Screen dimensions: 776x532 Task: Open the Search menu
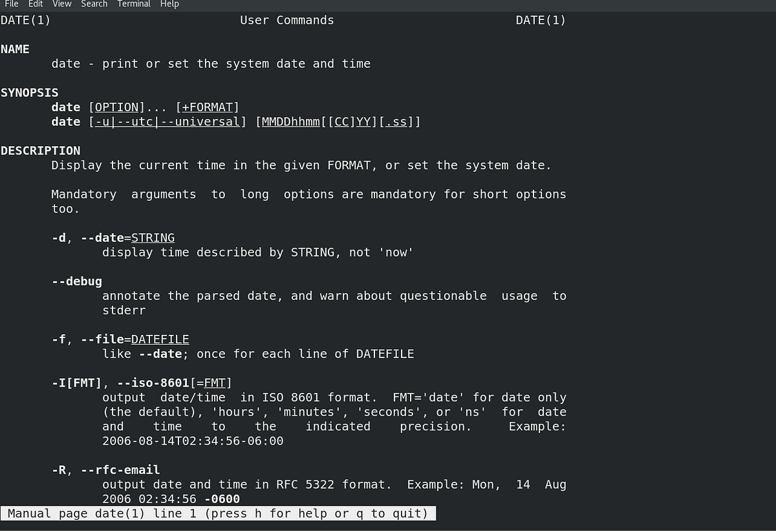tap(94, 5)
